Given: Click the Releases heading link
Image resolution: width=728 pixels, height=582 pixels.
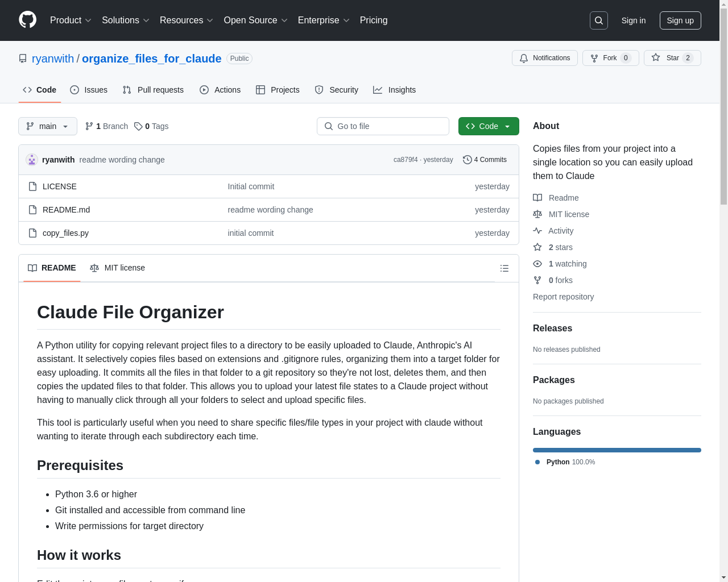Looking at the screenshot, I should 552,328.
